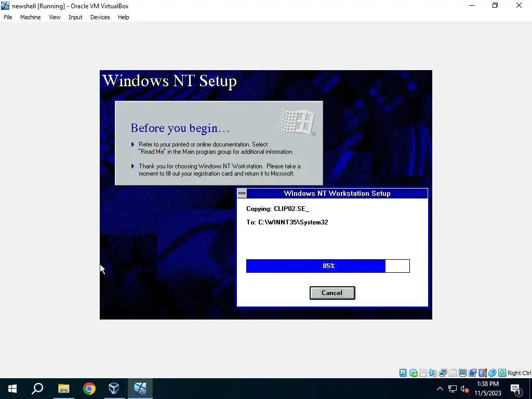Click the hard disk activity status icon

(403, 373)
